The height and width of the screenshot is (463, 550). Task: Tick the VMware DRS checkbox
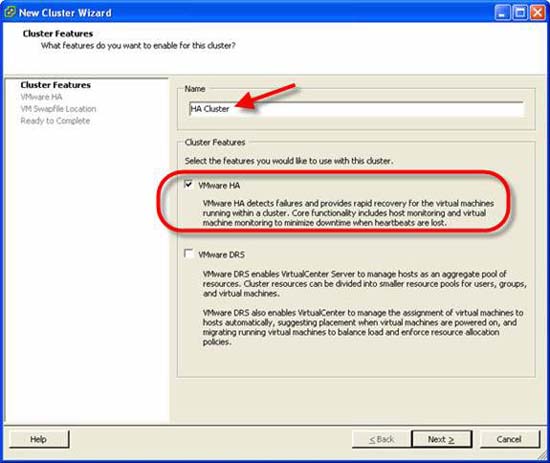point(189,253)
